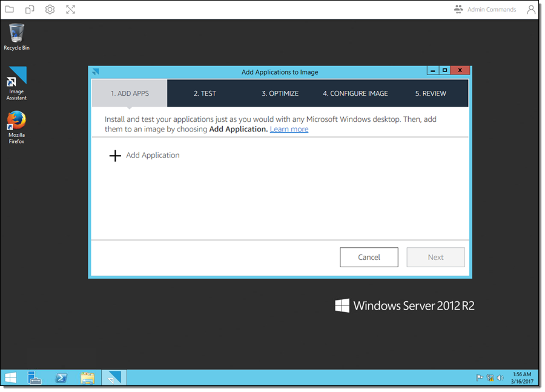This screenshot has height=392, width=545.
Task: Open Admin Commands menu
Action: click(x=485, y=10)
